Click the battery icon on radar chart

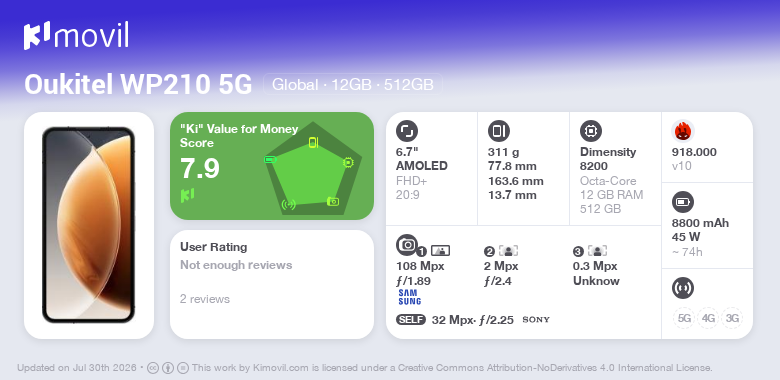pyautogui.click(x=270, y=160)
